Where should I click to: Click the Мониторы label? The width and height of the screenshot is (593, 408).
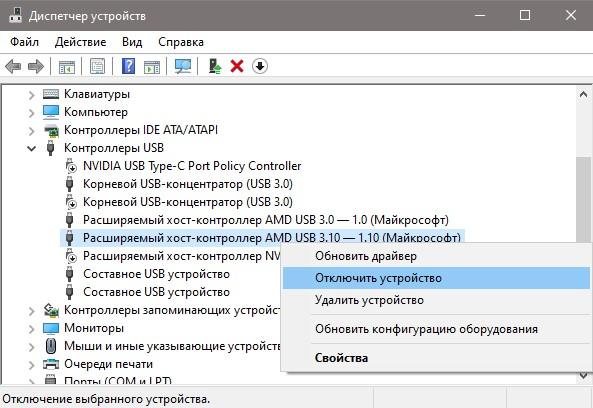94,328
